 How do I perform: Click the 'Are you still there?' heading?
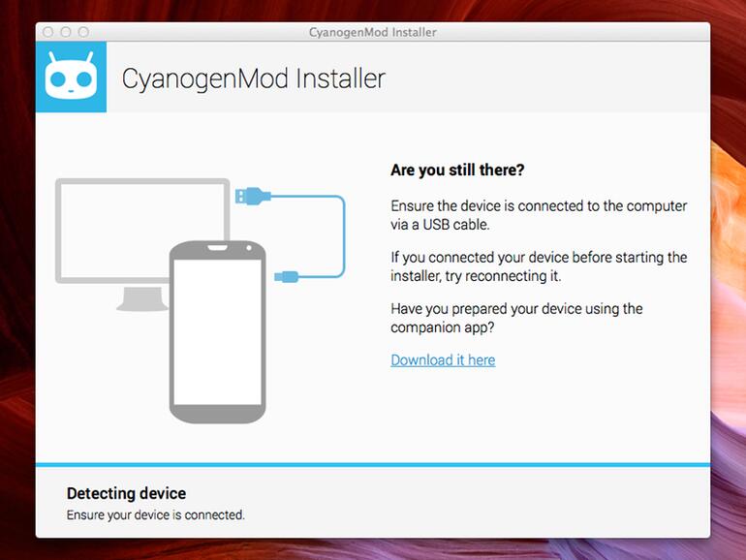(x=457, y=170)
